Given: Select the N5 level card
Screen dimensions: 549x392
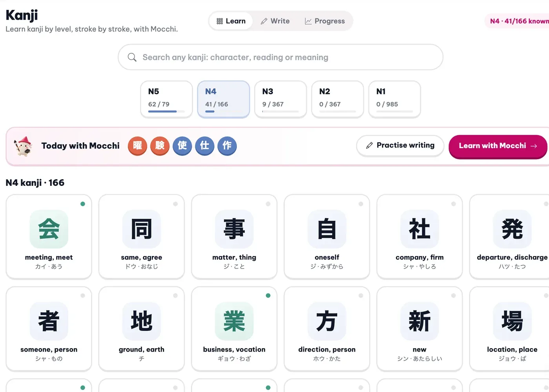Looking at the screenshot, I should click(167, 99).
